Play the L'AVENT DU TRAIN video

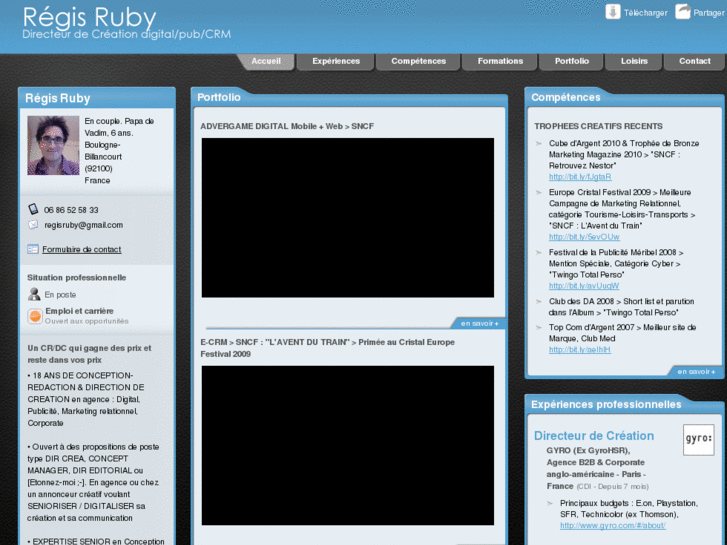tap(348, 445)
